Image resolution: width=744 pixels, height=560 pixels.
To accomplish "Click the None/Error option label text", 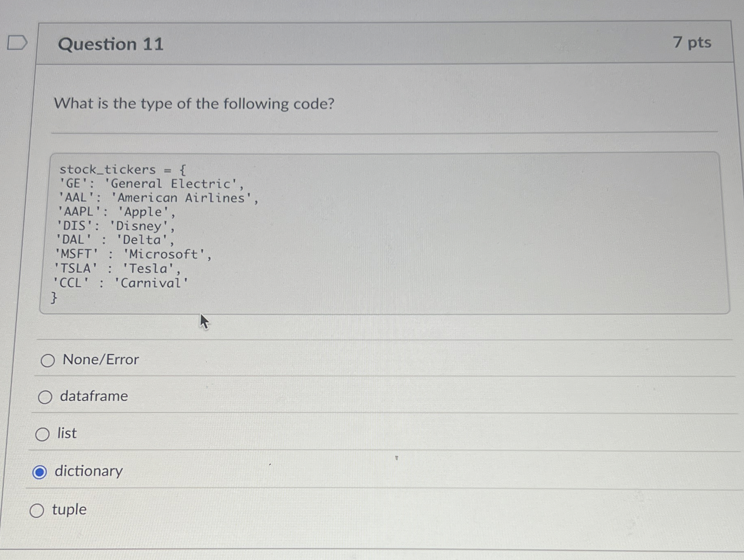I will click(100, 360).
